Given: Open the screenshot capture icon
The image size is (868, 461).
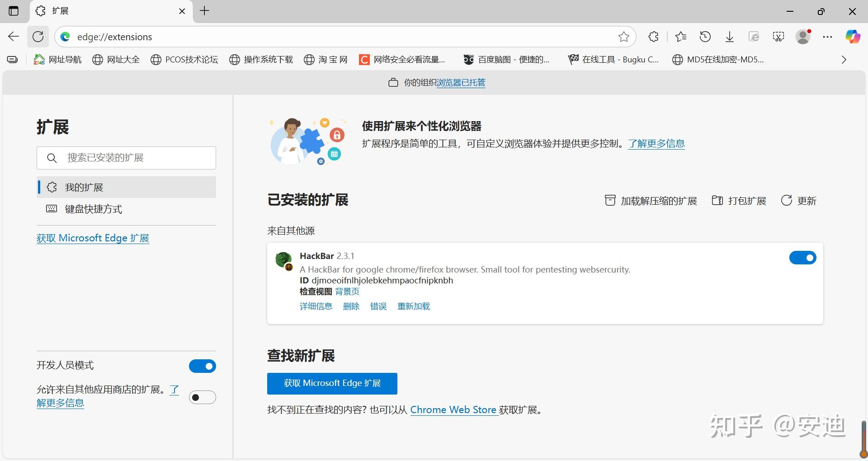Looking at the screenshot, I should coord(778,37).
